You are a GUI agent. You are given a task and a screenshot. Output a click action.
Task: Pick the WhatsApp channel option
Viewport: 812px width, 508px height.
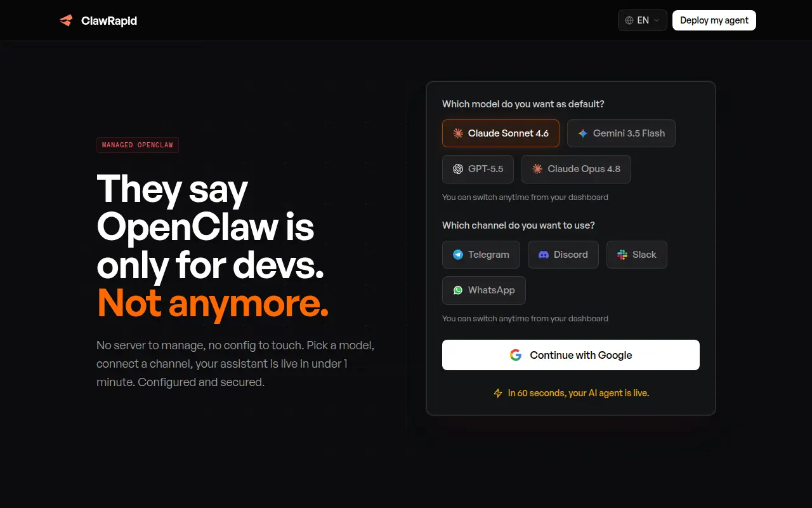[484, 290]
